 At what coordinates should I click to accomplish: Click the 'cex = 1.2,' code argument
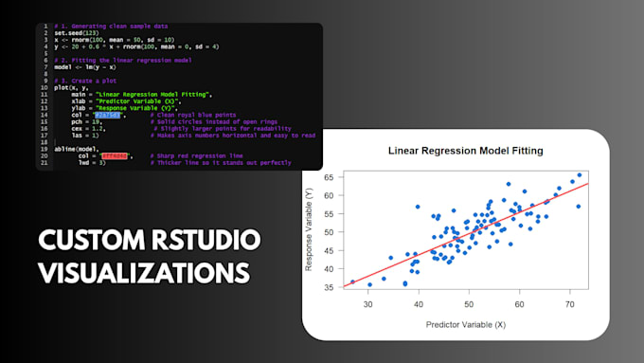(x=88, y=129)
